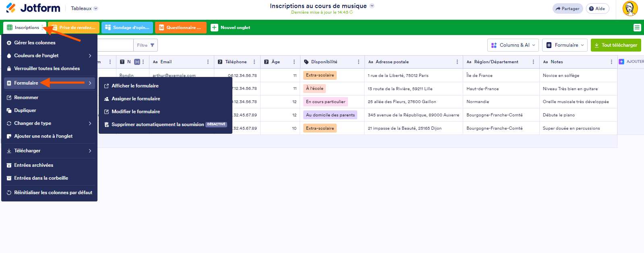This screenshot has width=644, height=253.
Task: Choose Gérer les colonnes
Action: click(x=49, y=43)
